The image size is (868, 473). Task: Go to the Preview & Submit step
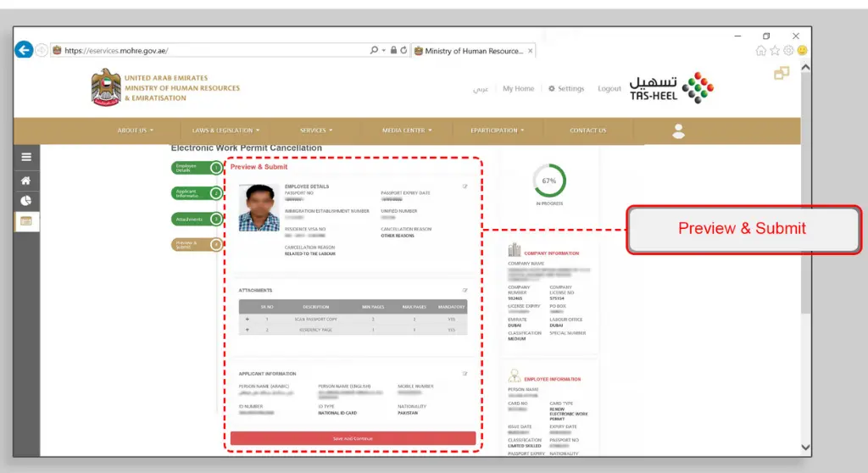click(x=197, y=245)
